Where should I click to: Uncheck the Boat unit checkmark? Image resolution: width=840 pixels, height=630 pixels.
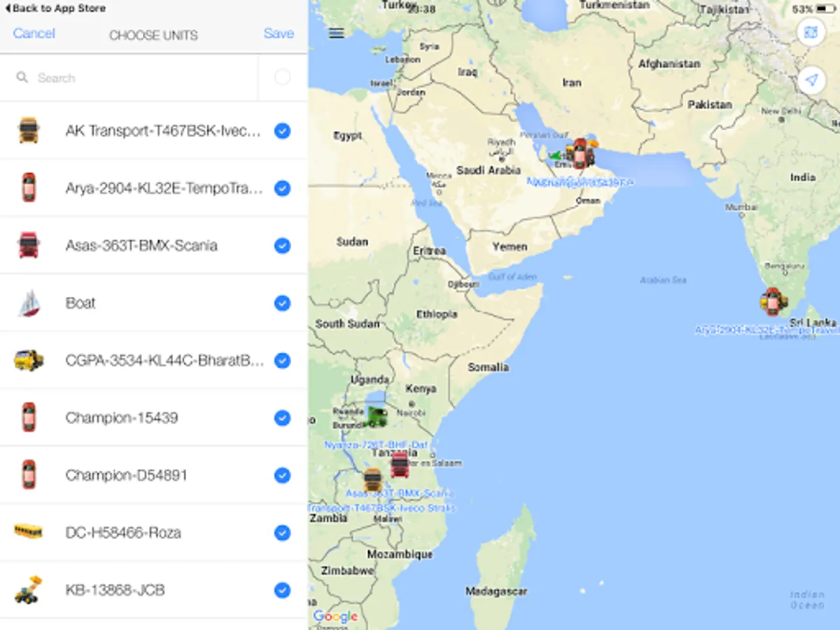click(x=282, y=303)
